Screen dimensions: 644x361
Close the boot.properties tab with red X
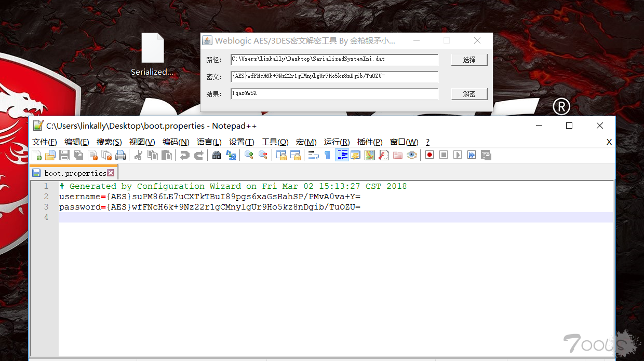pyautogui.click(x=111, y=173)
